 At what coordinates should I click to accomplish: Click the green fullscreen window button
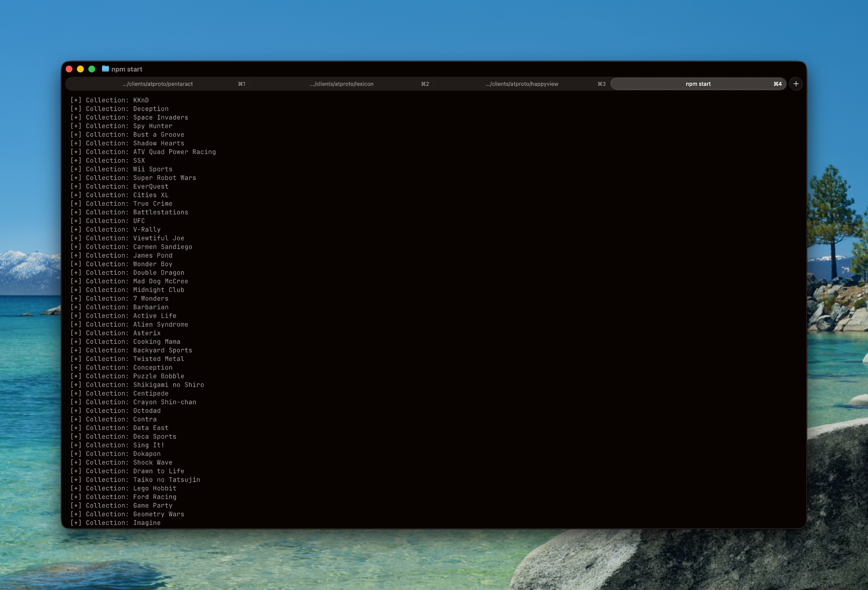(x=92, y=69)
